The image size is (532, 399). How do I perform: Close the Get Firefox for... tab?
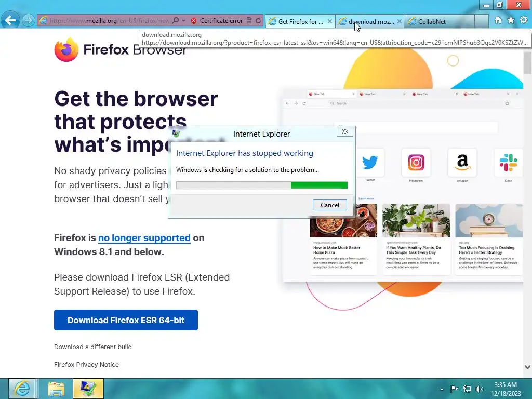coord(330,21)
